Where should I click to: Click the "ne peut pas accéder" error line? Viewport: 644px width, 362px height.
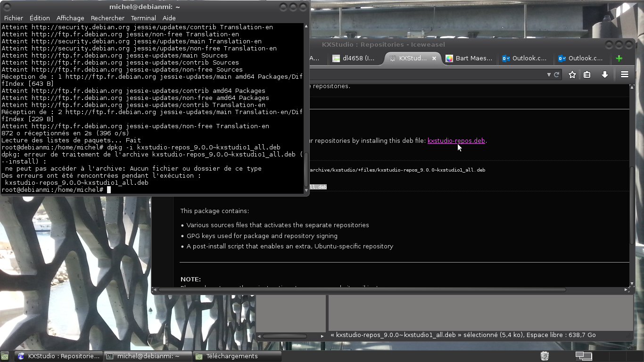coord(133,168)
